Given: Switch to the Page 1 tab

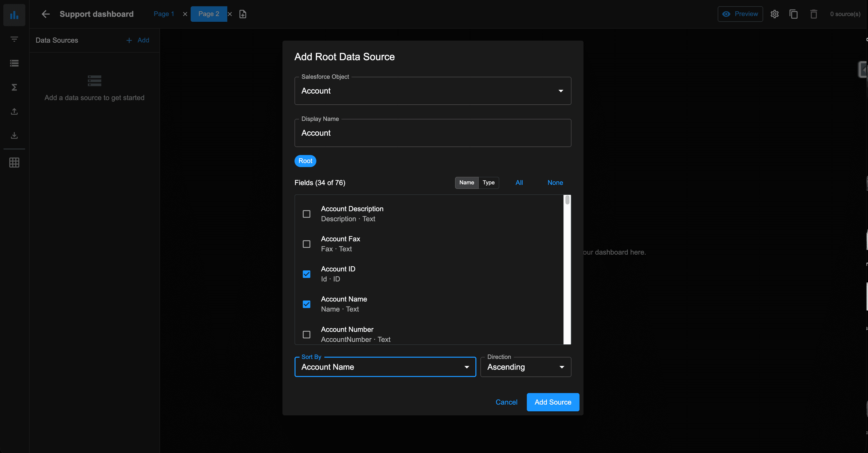Looking at the screenshot, I should (164, 14).
